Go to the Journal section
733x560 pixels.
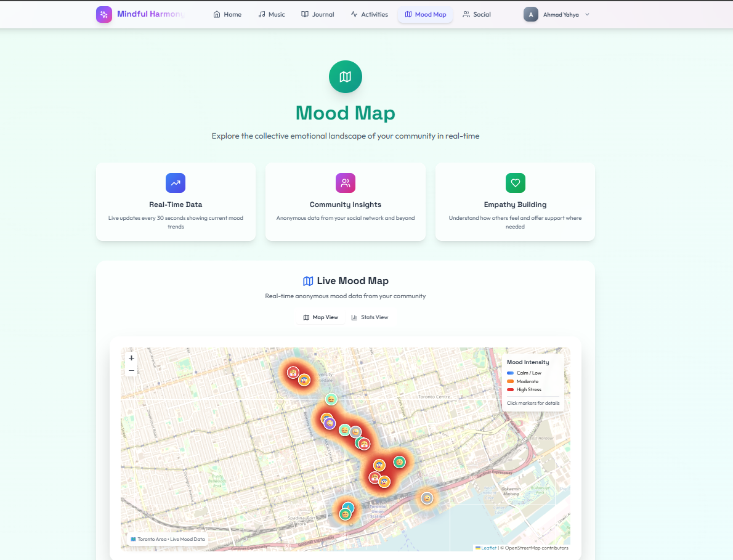[318, 14]
